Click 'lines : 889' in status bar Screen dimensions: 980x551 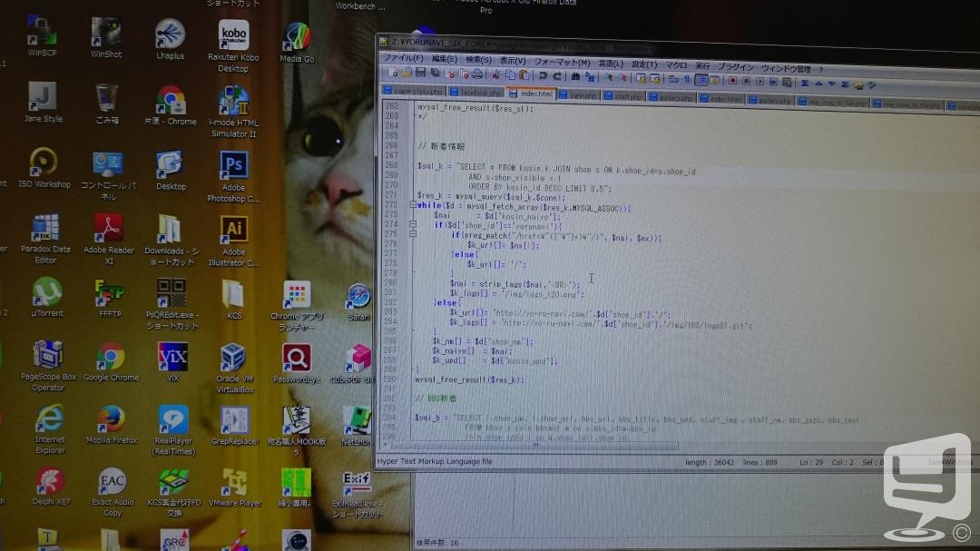pyautogui.click(x=760, y=462)
